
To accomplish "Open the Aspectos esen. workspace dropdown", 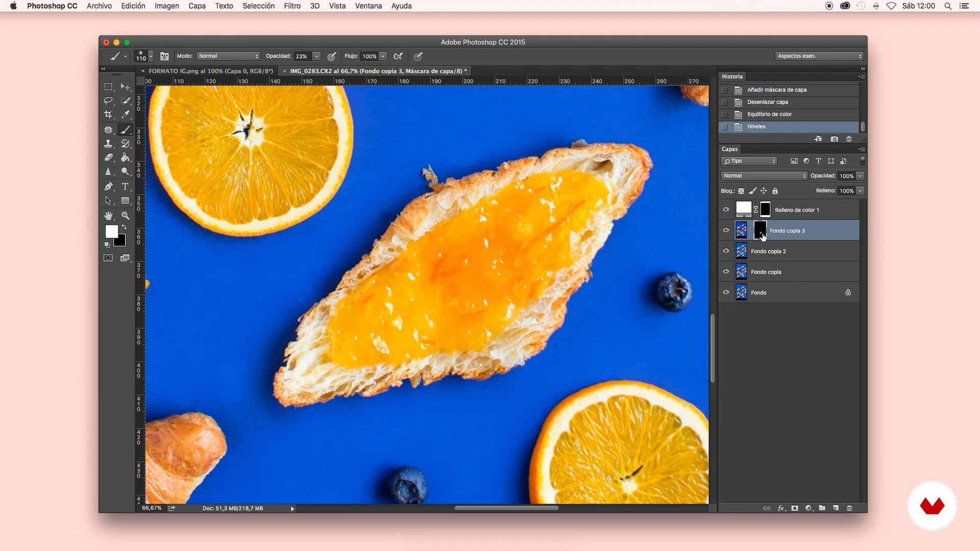I will point(819,56).
